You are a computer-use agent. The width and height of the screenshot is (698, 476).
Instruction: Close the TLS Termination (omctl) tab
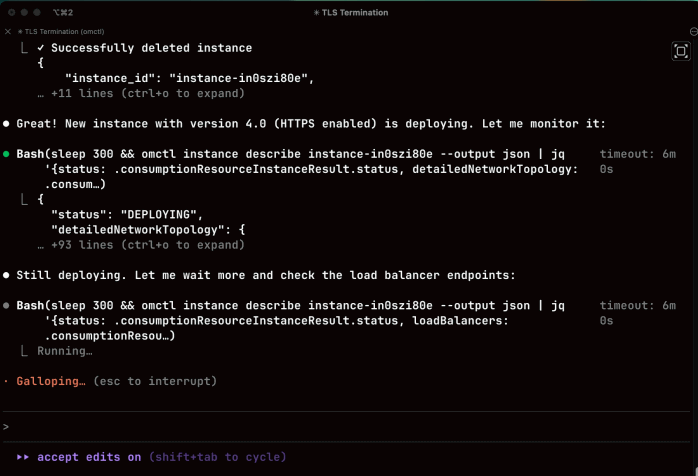8,32
